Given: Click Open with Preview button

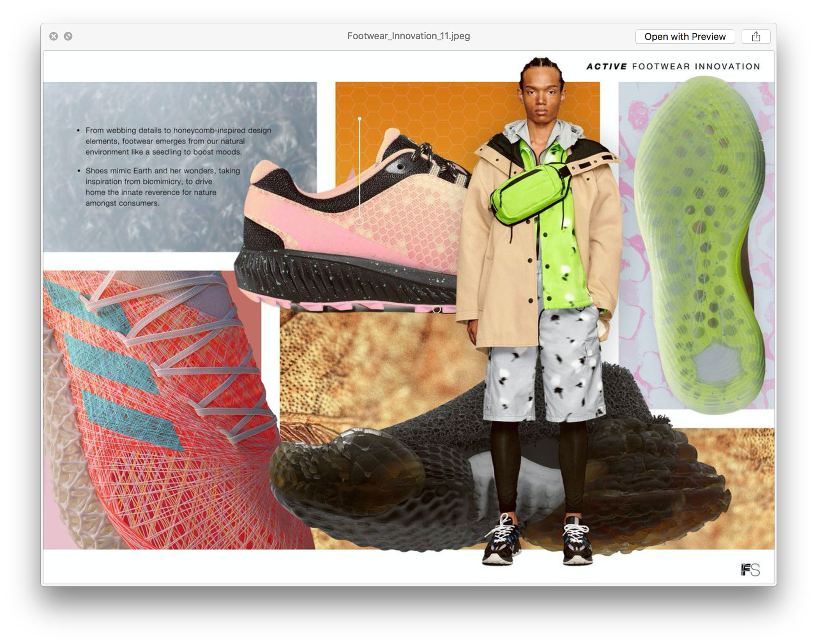Looking at the screenshot, I should [x=685, y=37].
